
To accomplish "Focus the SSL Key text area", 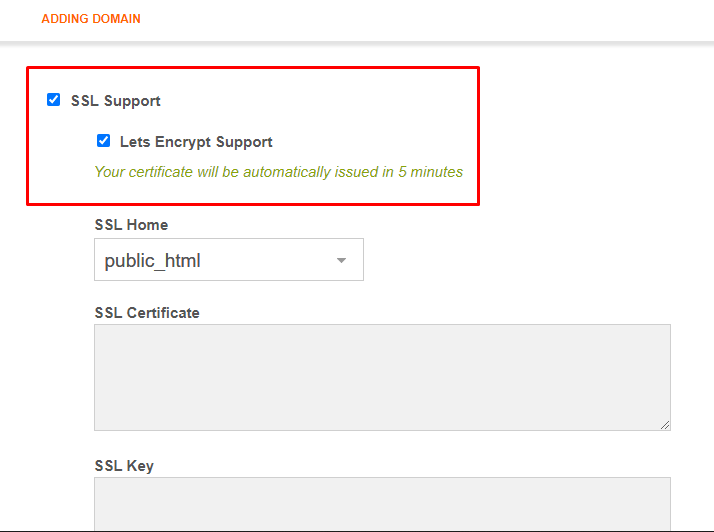I will point(382,504).
